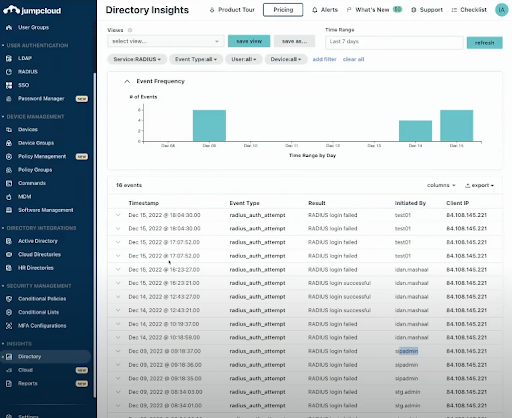This screenshot has width=512, height=418.
Task: Open What's New in top bar
Action: pyautogui.click(x=374, y=10)
